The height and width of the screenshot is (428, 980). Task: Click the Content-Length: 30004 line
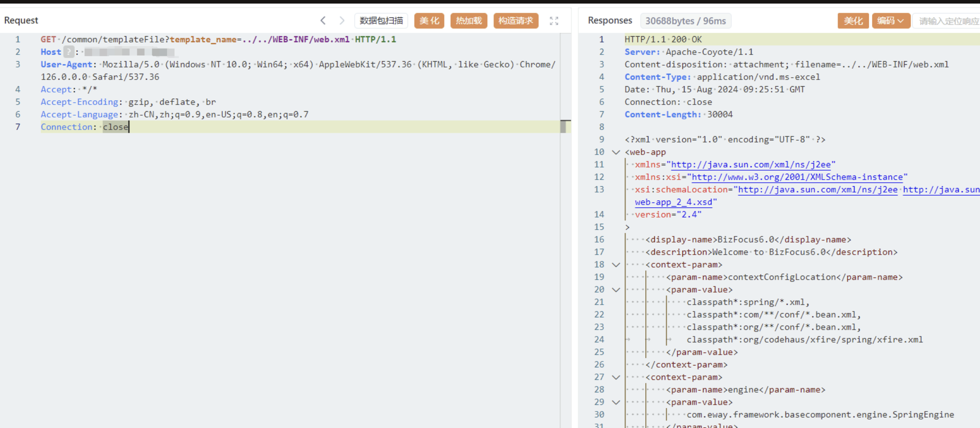(678, 114)
